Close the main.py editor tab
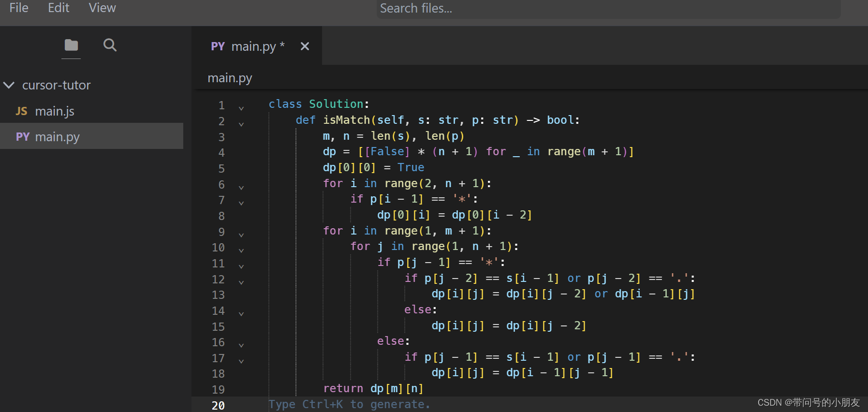This screenshot has width=868, height=412. pos(305,46)
